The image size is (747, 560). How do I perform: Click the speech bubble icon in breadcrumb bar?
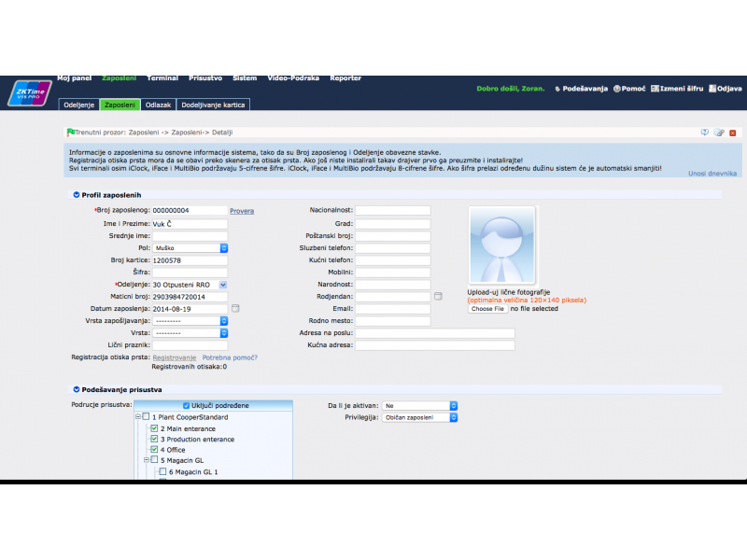click(705, 133)
